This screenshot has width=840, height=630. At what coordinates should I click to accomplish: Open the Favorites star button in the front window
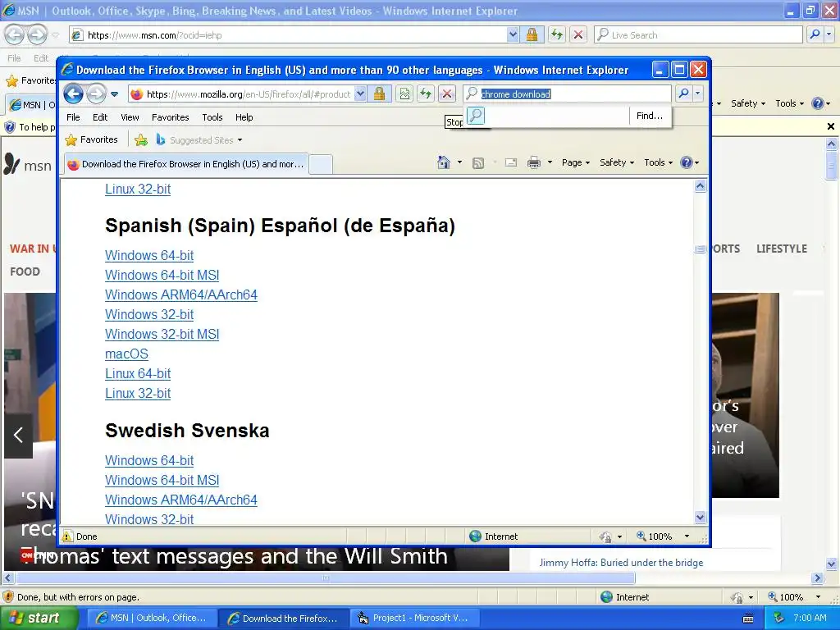pyautogui.click(x=91, y=139)
